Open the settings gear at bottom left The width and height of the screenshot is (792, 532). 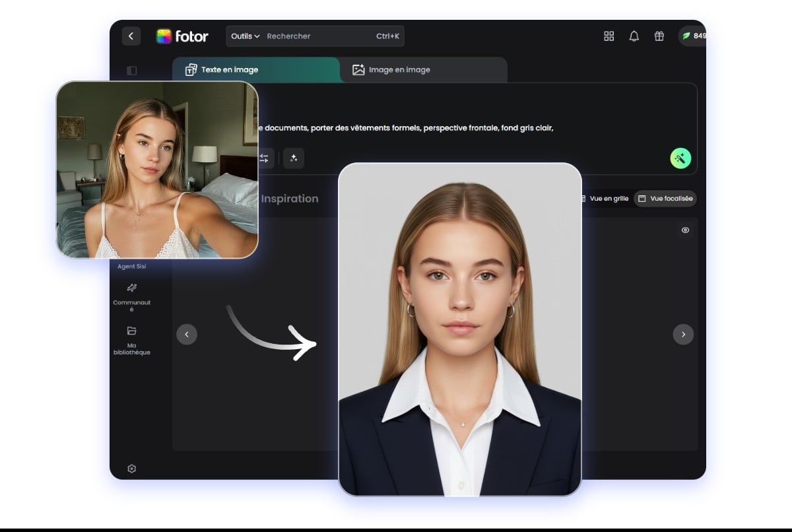coord(131,468)
